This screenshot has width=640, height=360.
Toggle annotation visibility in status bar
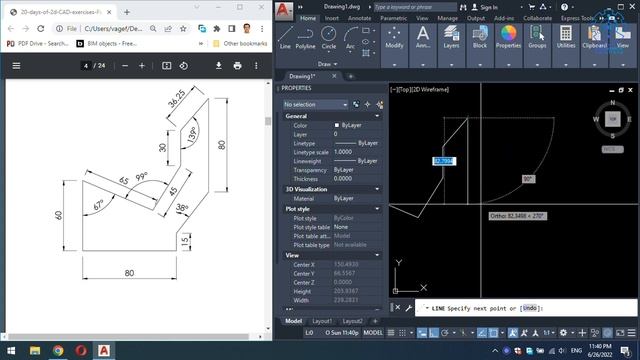pos(513,333)
